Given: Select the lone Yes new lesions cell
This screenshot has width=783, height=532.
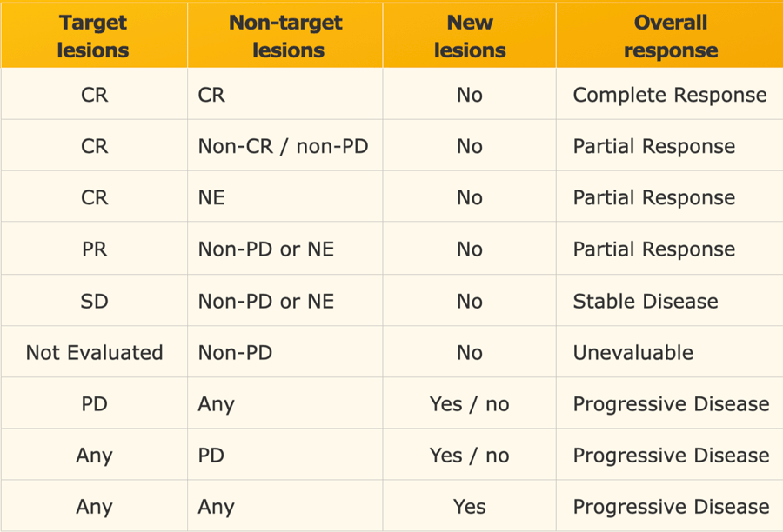Looking at the screenshot, I should click(470, 507).
